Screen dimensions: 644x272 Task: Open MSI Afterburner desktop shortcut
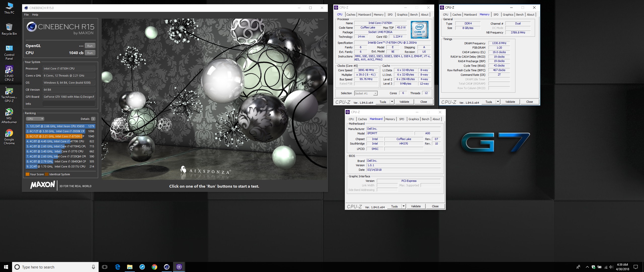9,116
